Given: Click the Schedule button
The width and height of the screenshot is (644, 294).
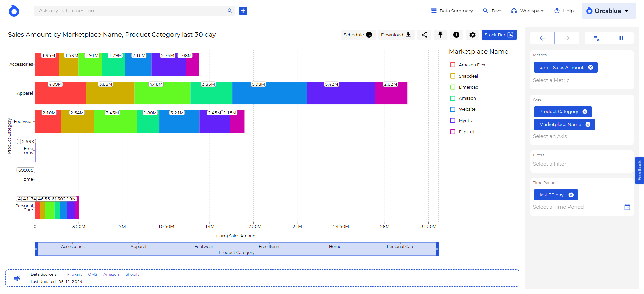Looking at the screenshot, I should tap(358, 35).
